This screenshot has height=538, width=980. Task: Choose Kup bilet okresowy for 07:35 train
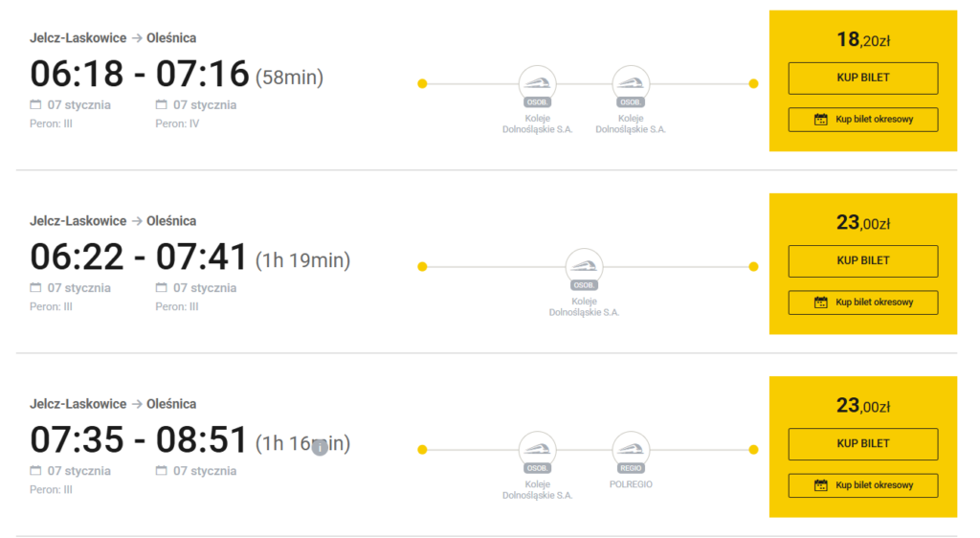[x=862, y=485]
